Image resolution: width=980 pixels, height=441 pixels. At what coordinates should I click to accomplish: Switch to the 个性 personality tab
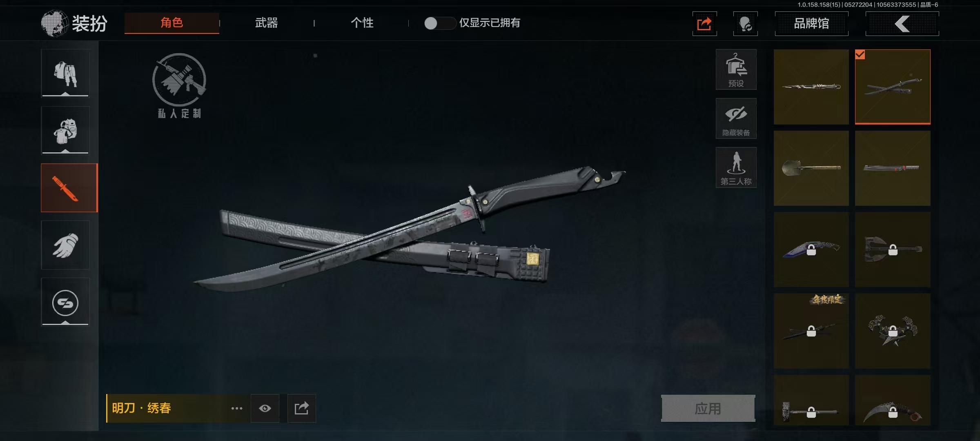362,23
